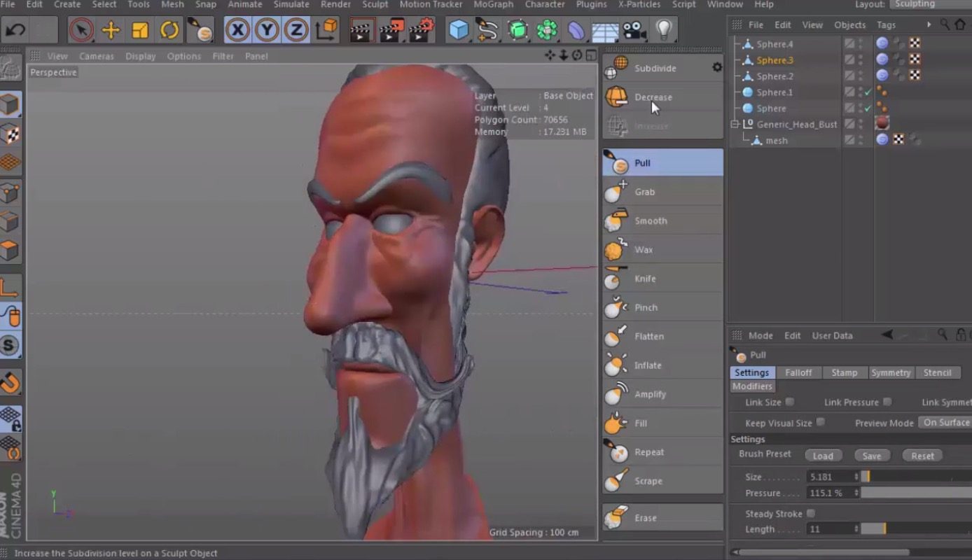Select the Flatten sculpt brush
Screen dimensions: 972x560
click(662, 336)
